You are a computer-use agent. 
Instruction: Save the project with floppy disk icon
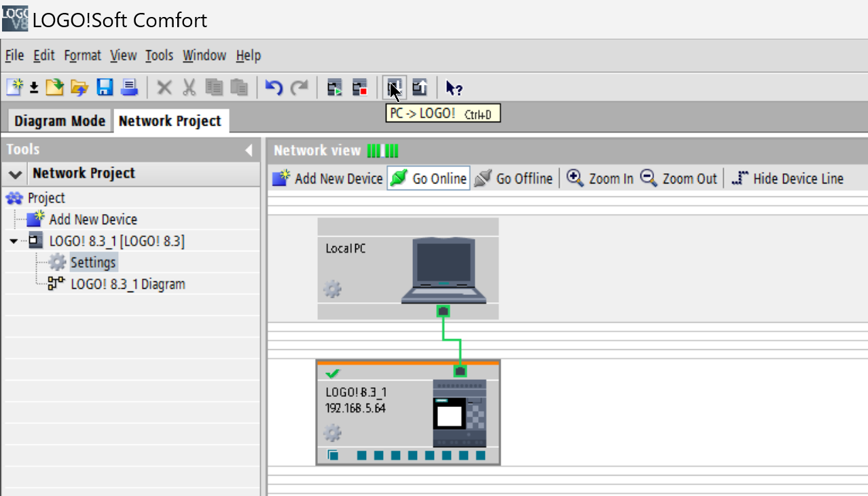point(105,87)
